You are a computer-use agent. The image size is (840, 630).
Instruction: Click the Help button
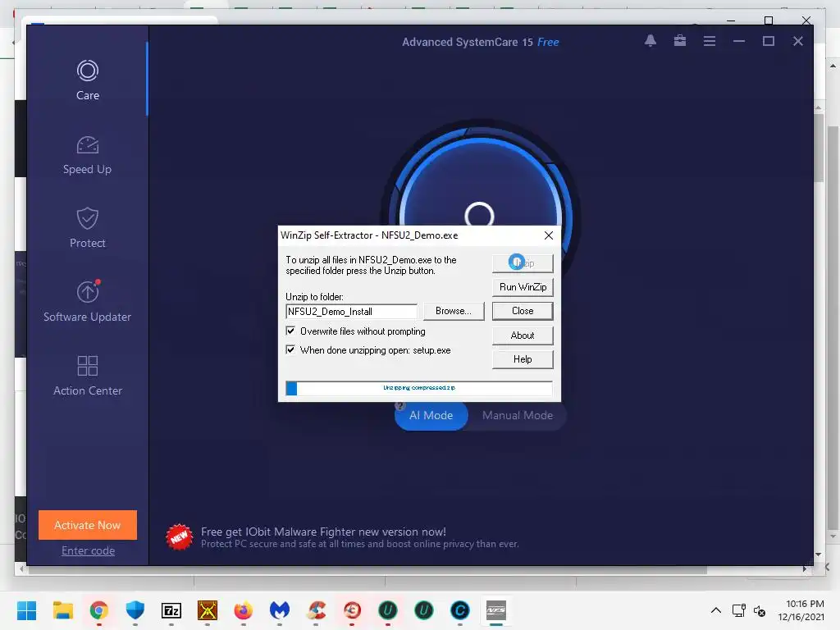tap(523, 359)
